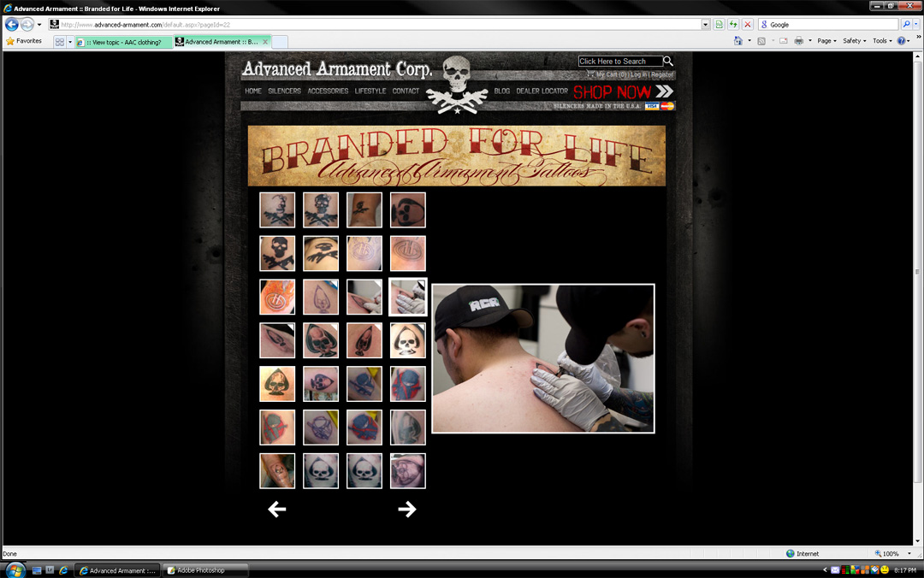Image resolution: width=924 pixels, height=578 pixels.
Task: Open LIFESTYLE navigation item
Action: tap(370, 91)
